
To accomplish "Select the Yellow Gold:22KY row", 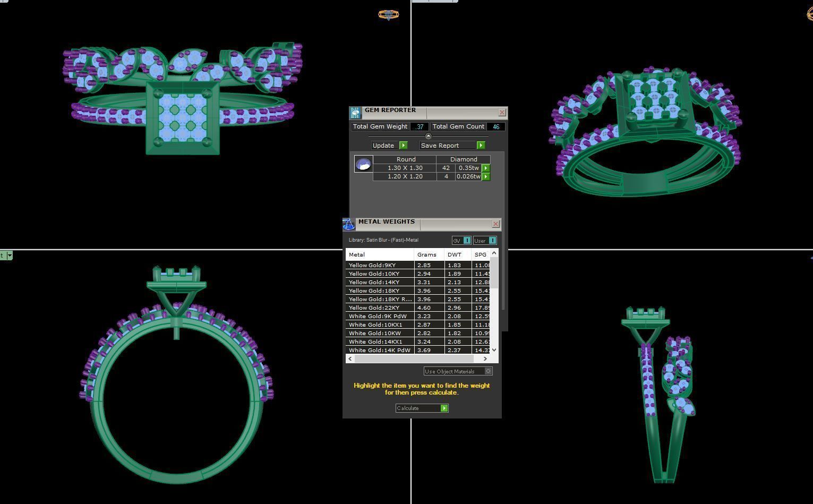I will [x=417, y=308].
